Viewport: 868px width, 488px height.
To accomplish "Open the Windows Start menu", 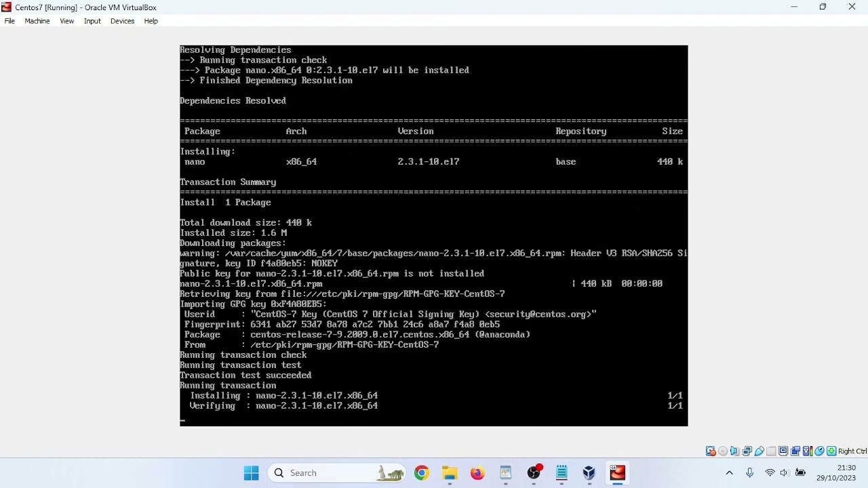I will tap(252, 473).
